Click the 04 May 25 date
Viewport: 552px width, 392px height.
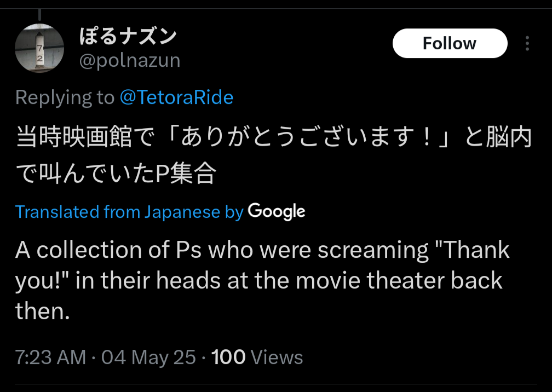tap(148, 358)
